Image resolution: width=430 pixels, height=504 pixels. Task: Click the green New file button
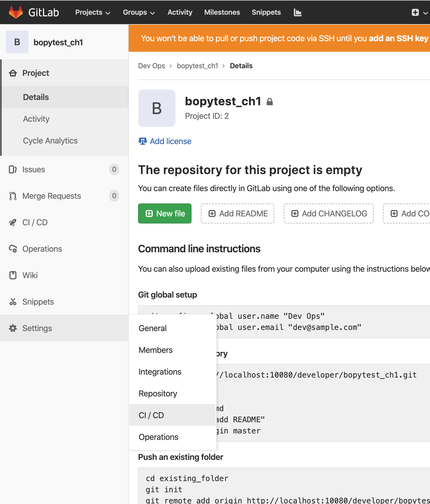point(165,213)
